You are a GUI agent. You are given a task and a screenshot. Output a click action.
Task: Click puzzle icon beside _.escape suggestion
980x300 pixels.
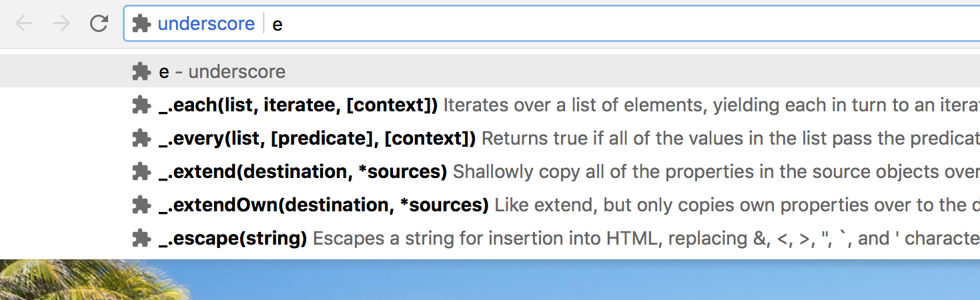(141, 238)
